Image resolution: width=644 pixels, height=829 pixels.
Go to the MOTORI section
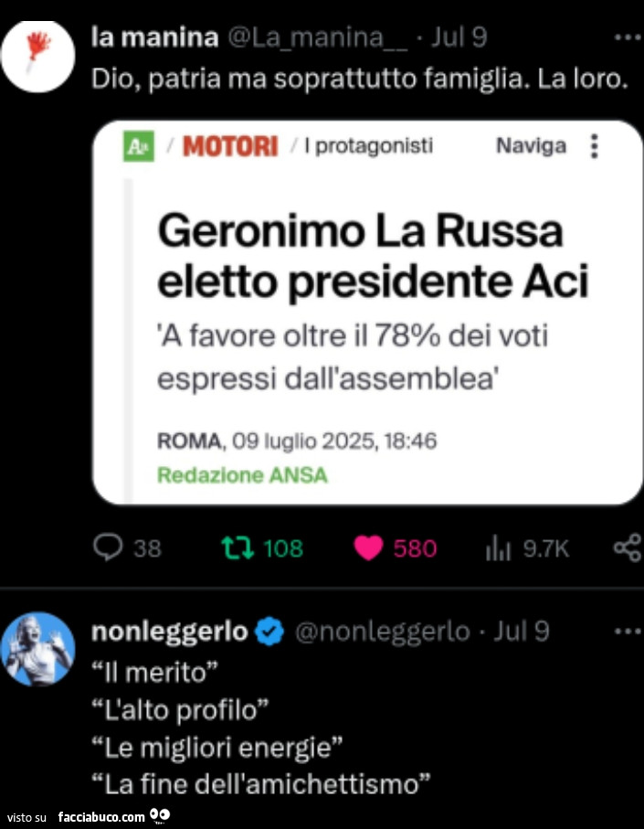click(x=230, y=146)
